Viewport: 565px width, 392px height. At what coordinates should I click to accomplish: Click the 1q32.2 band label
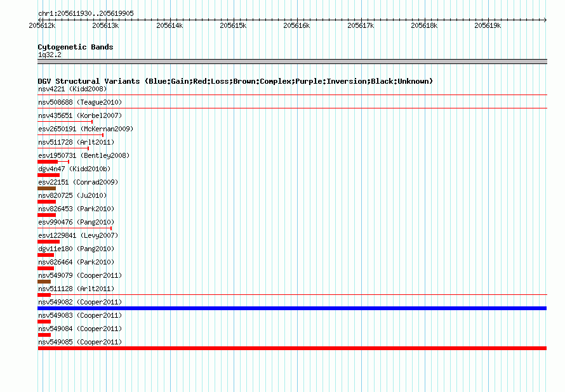click(50, 55)
